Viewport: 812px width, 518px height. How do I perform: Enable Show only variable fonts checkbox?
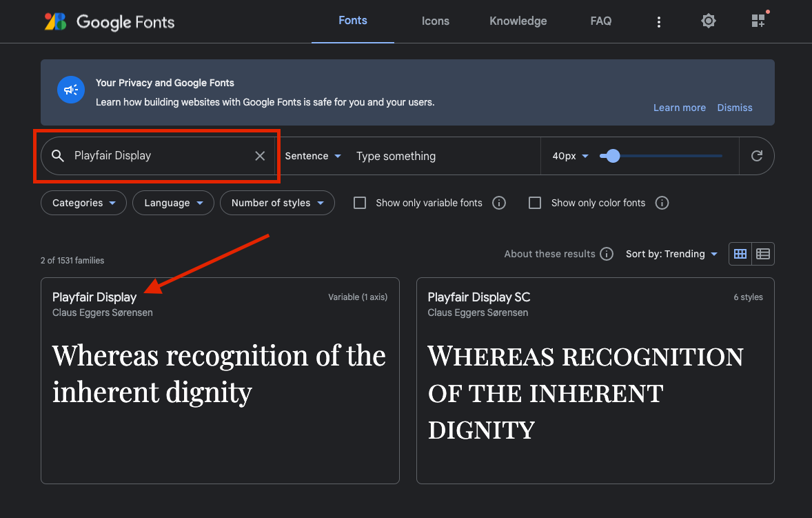pyautogui.click(x=360, y=203)
